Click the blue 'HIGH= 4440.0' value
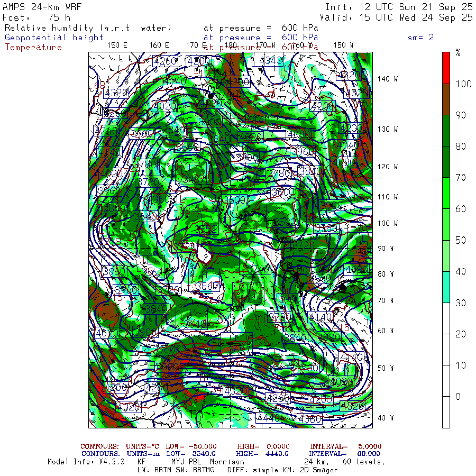Screen dimensions: 476x476 pyautogui.click(x=262, y=454)
